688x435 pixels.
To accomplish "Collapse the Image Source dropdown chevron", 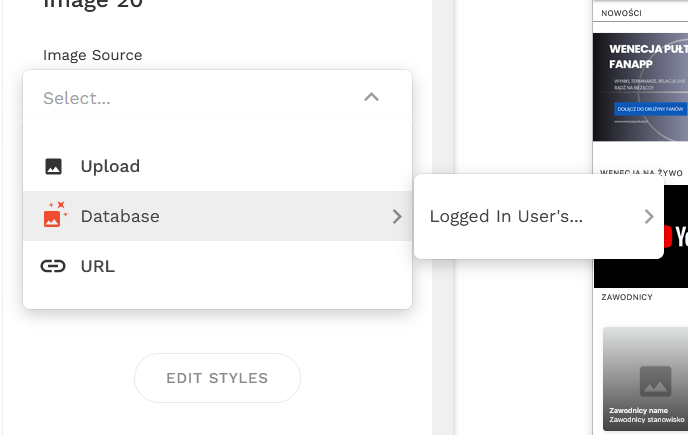I will (x=371, y=97).
